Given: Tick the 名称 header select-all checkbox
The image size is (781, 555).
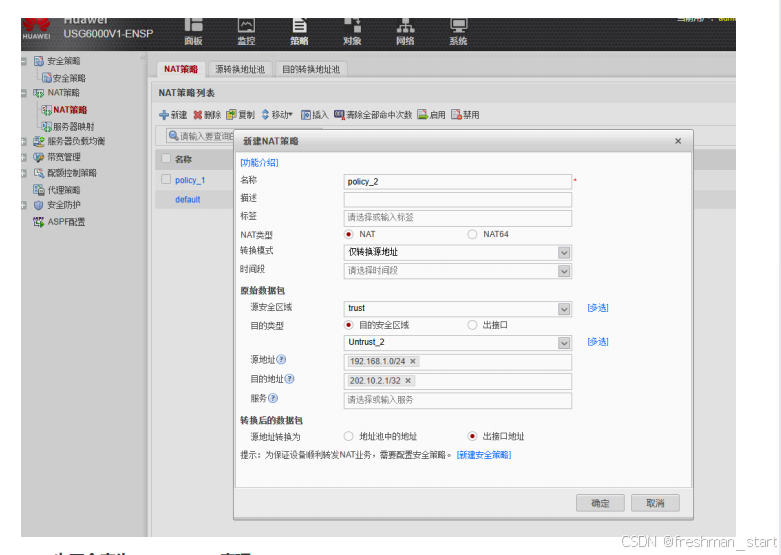Looking at the screenshot, I should coord(166,158).
